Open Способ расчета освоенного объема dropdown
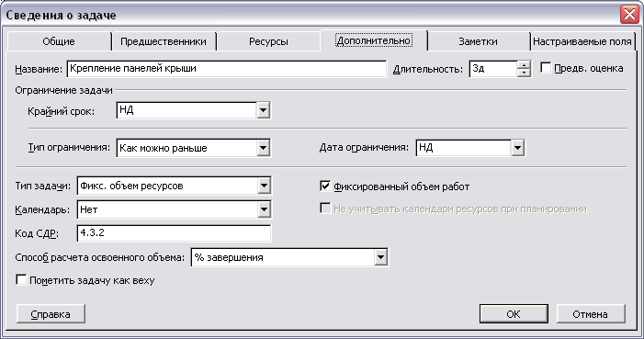 (x=380, y=257)
